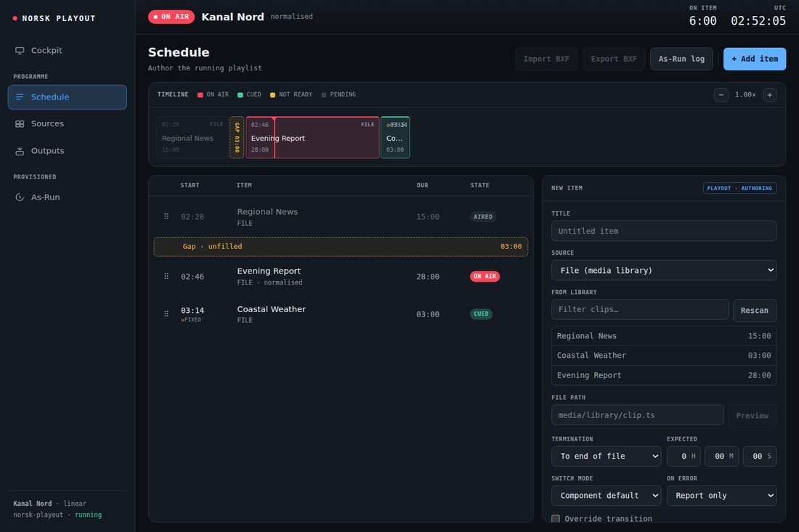Zoom in the timeline with plus

769,94
